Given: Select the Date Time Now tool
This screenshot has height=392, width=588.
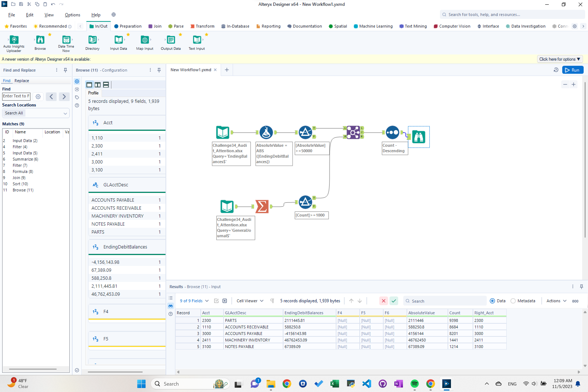Looking at the screenshot, I should pyautogui.click(x=66, y=43).
